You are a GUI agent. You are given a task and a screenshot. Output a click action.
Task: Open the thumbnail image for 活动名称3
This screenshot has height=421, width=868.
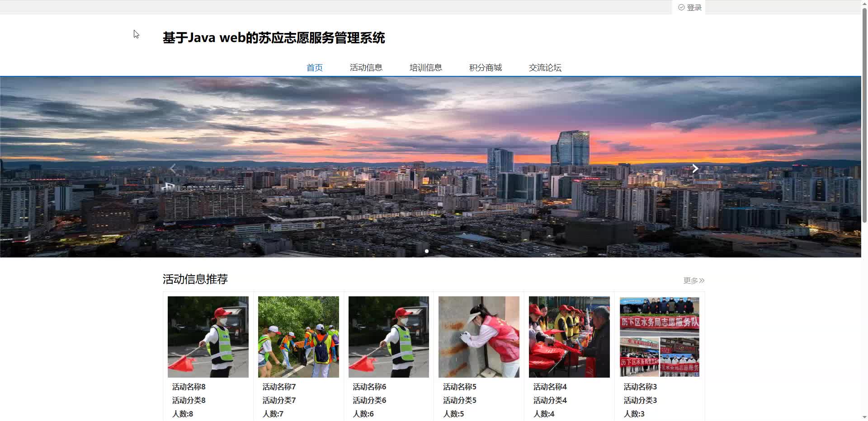tap(660, 337)
